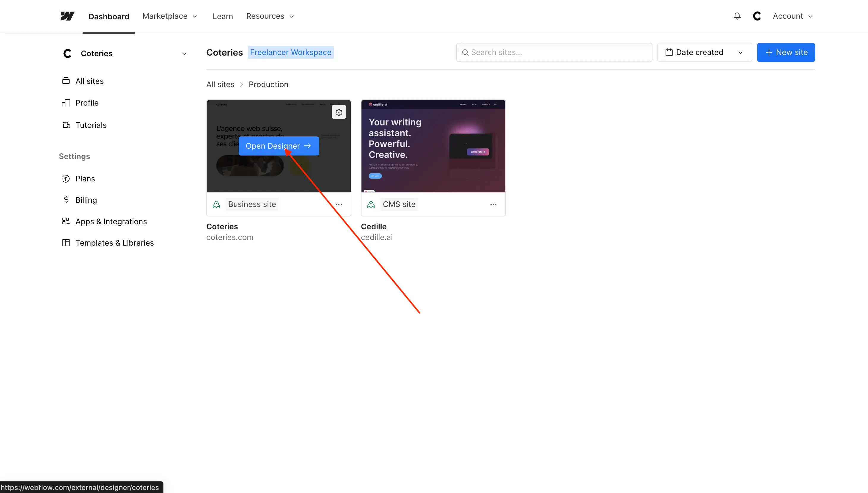Open the Cedille site thumbnail

pyautogui.click(x=433, y=146)
